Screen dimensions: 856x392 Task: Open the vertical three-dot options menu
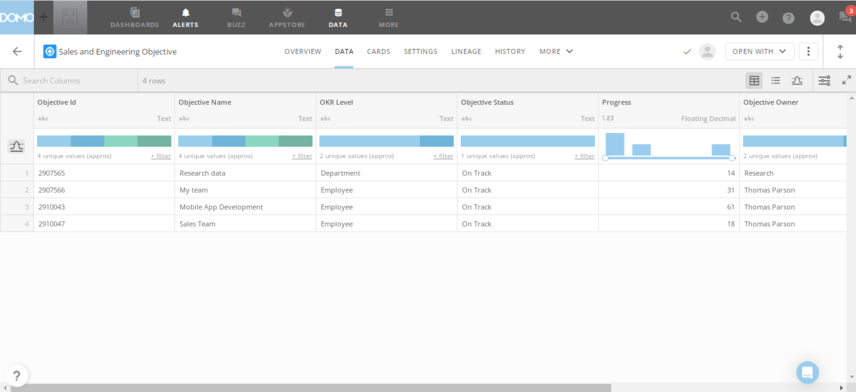pos(809,51)
